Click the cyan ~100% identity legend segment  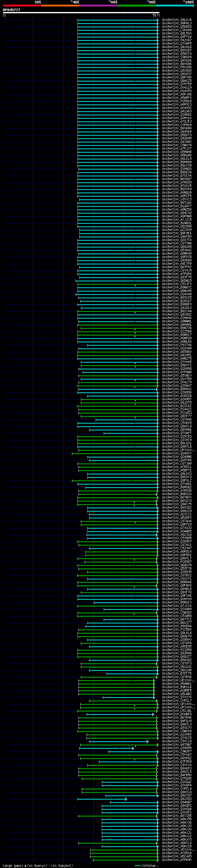click(175, 6)
